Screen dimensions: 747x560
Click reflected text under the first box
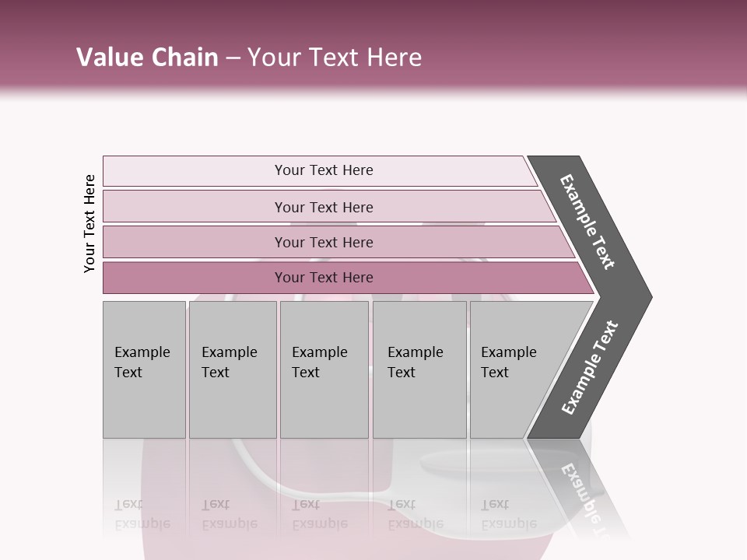click(x=142, y=515)
